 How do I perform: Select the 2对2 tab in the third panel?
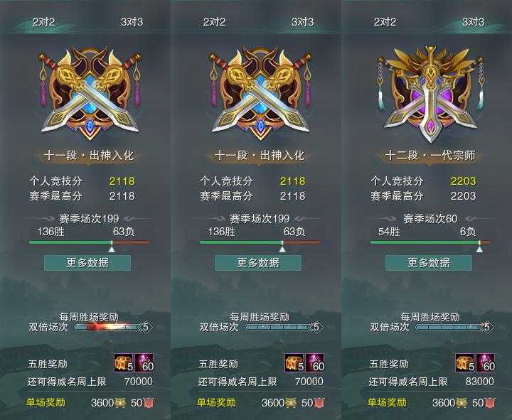point(385,22)
